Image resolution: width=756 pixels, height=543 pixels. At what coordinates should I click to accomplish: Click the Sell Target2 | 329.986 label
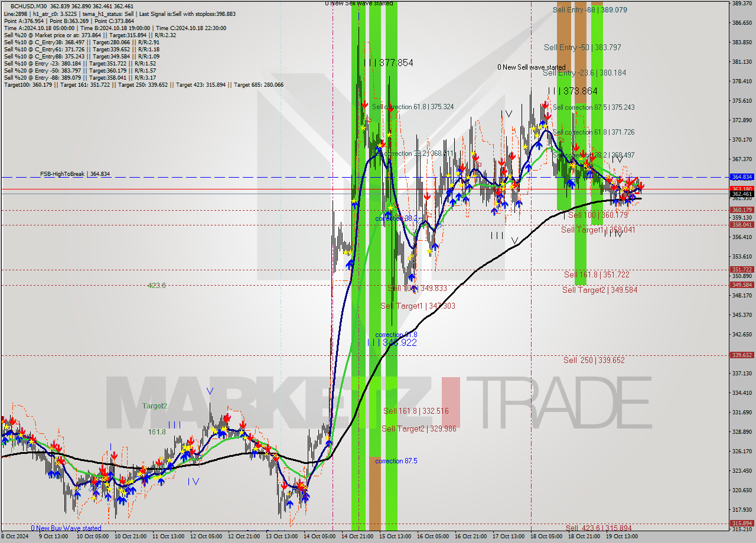(x=419, y=428)
